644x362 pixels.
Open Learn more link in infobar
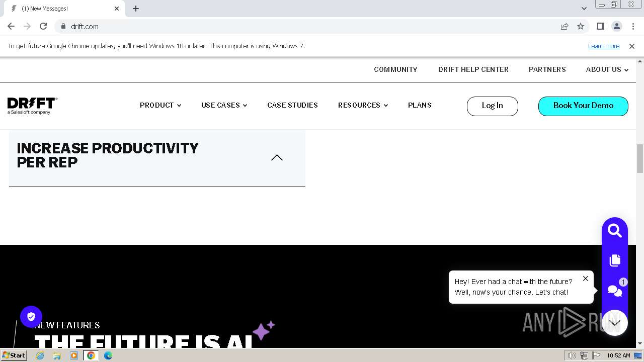click(x=604, y=46)
